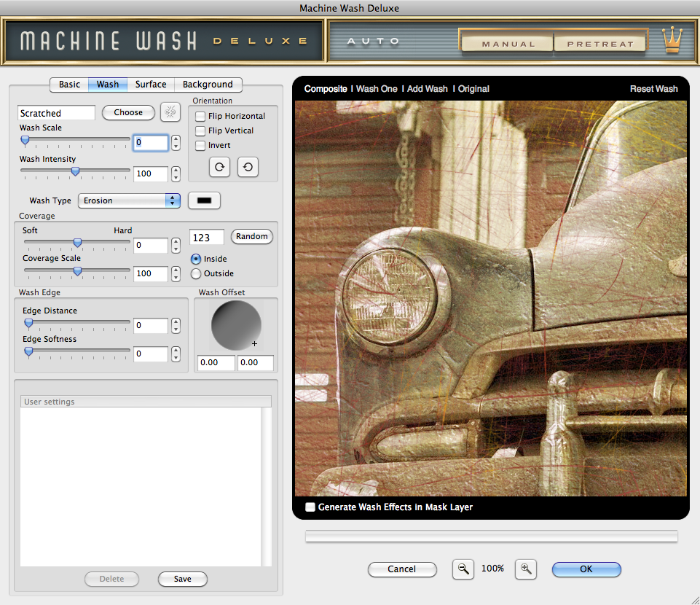Image resolution: width=700 pixels, height=605 pixels.
Task: Click the first Wash Offset value field
Action: [x=216, y=363]
